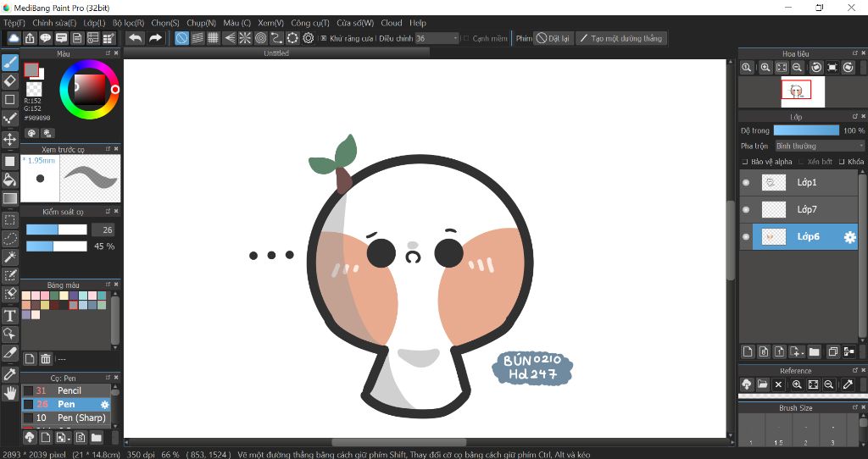Select the Lasso tool
The width and height of the screenshot is (868, 459).
pyautogui.click(x=10, y=238)
